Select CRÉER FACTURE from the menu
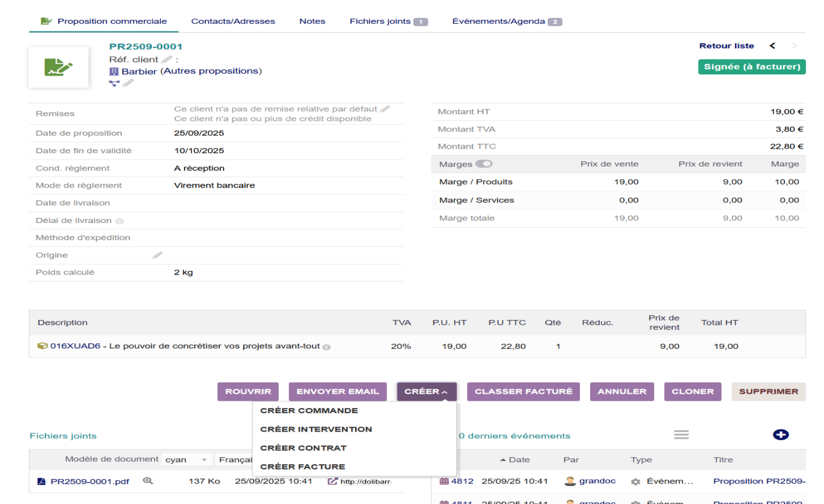This screenshot has width=824, height=504. pos(302,467)
